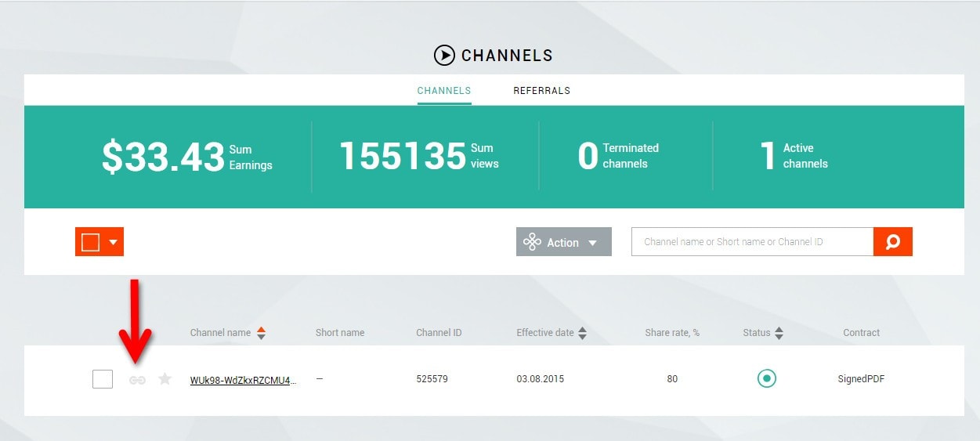980x441 pixels.
Task: Switch to the Referrals tab
Action: [x=541, y=91]
